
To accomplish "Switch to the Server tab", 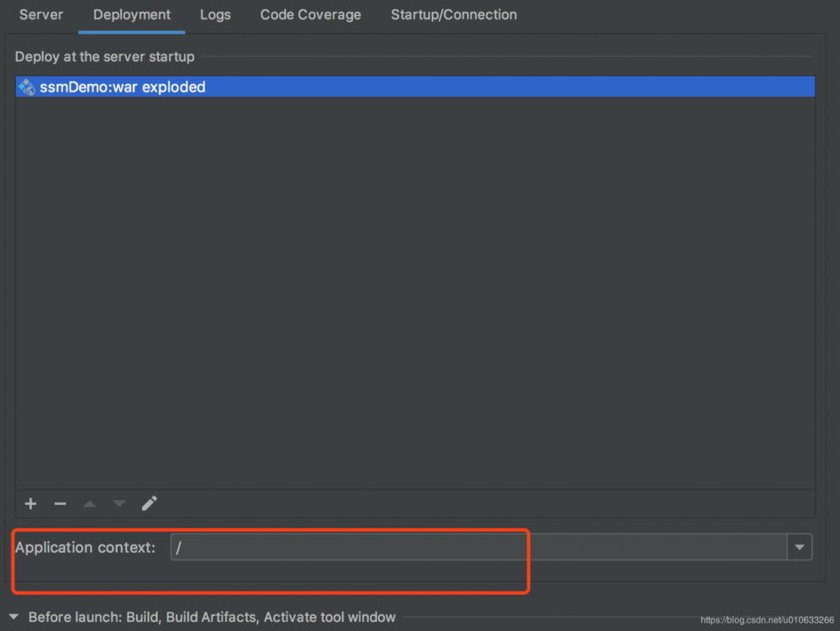I will click(x=40, y=14).
